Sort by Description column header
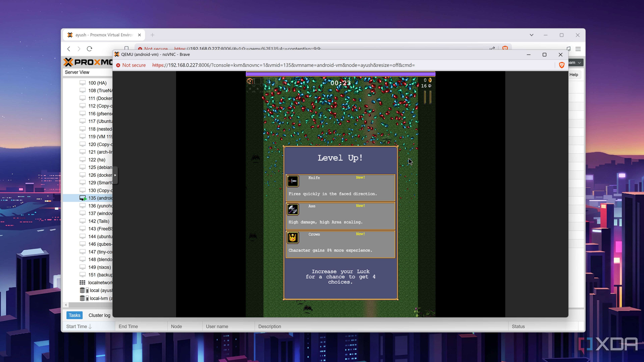The height and width of the screenshot is (362, 644). click(x=382, y=326)
